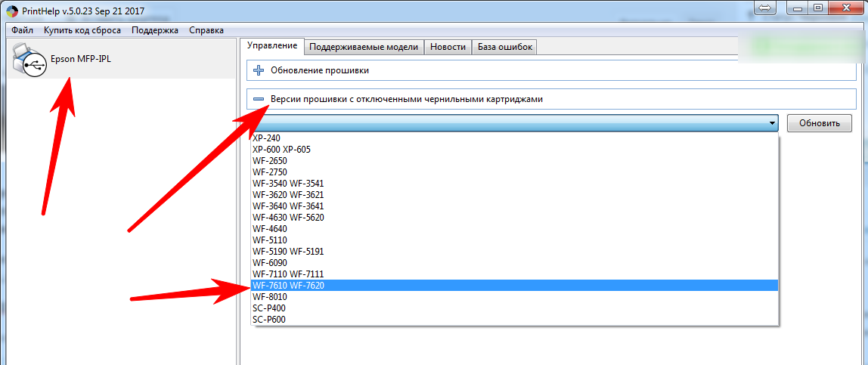
Task: Open the Поддержка menu
Action: (154, 30)
